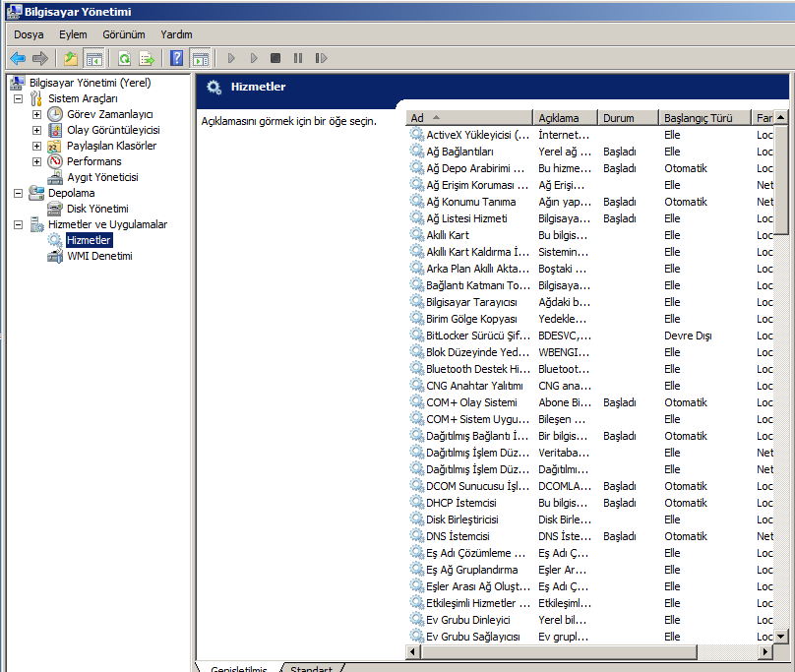795x672 pixels.
Task: Select the ActiveX Yükleyicisi service row
Action: click(x=590, y=135)
